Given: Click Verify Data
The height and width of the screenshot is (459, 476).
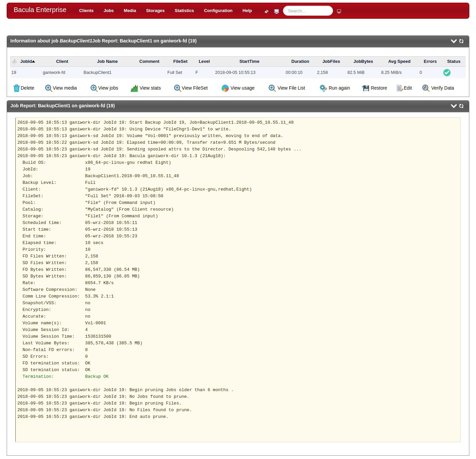Looking at the screenshot, I should point(438,88).
